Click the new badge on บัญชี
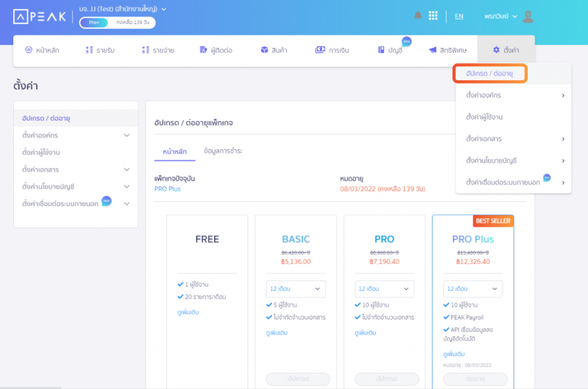Viewport: 588px width, 389px height. (x=407, y=41)
